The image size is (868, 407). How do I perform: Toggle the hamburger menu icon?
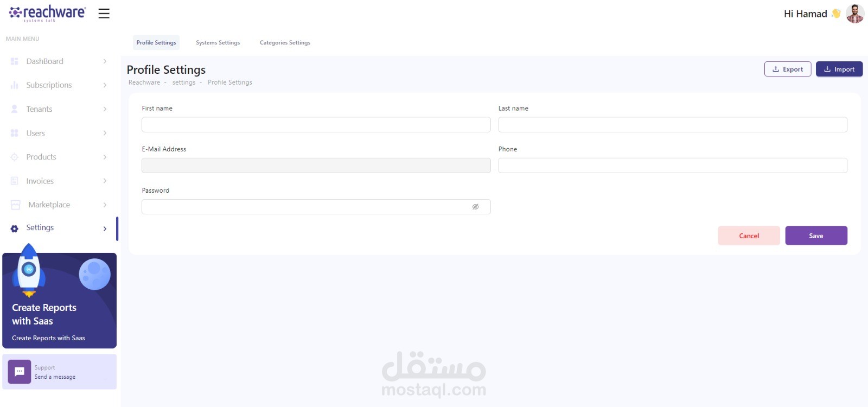[x=104, y=14]
